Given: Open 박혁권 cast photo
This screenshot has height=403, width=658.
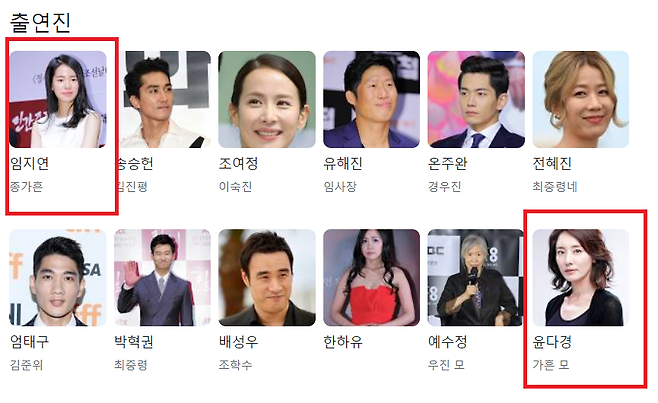Looking at the screenshot, I should coord(162,277).
